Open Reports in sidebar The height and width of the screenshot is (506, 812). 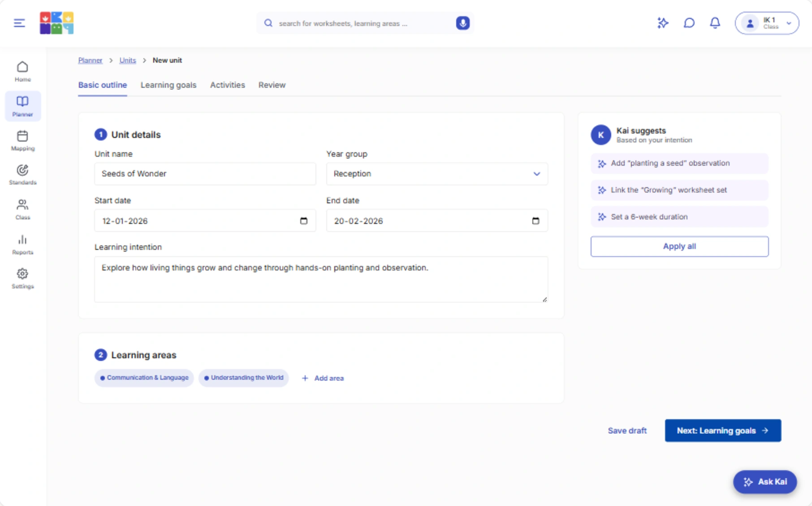(x=22, y=244)
